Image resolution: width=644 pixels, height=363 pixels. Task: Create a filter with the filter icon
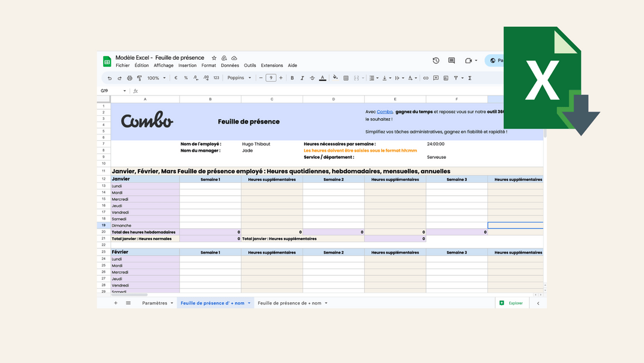[455, 78]
